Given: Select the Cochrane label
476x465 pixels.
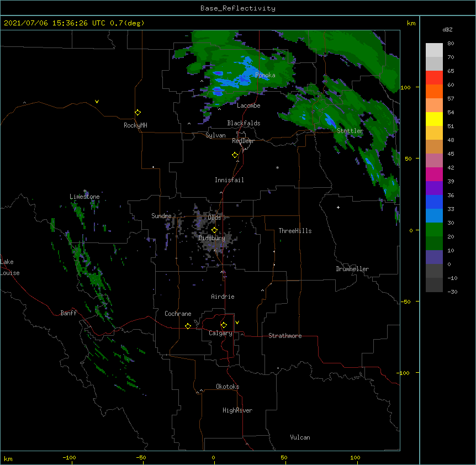Looking at the screenshot, I should tap(178, 314).
